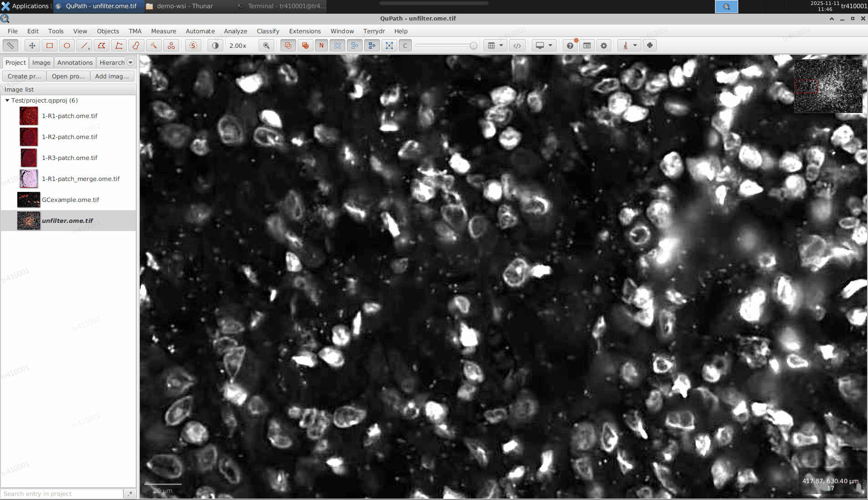Toggle show annotation names
The image size is (868, 500).
coord(322,46)
